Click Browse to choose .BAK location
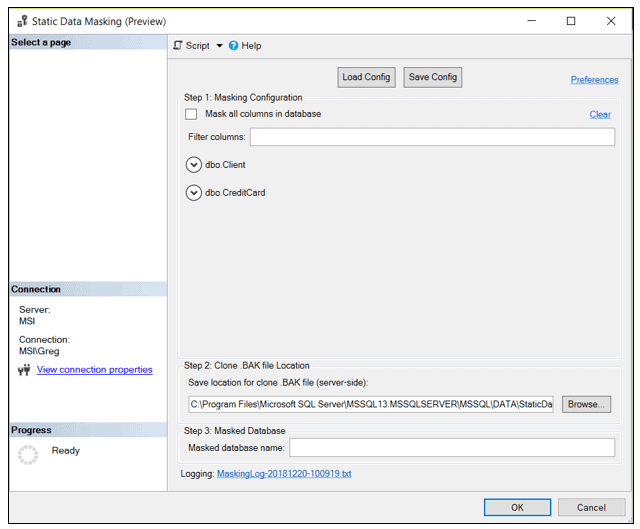 (586, 405)
